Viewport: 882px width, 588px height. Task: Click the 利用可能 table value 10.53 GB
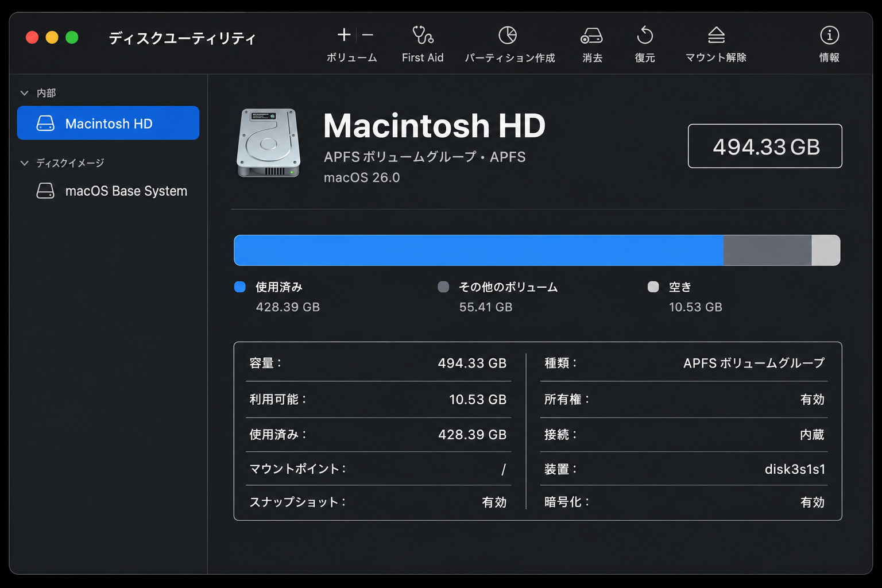pyautogui.click(x=478, y=399)
